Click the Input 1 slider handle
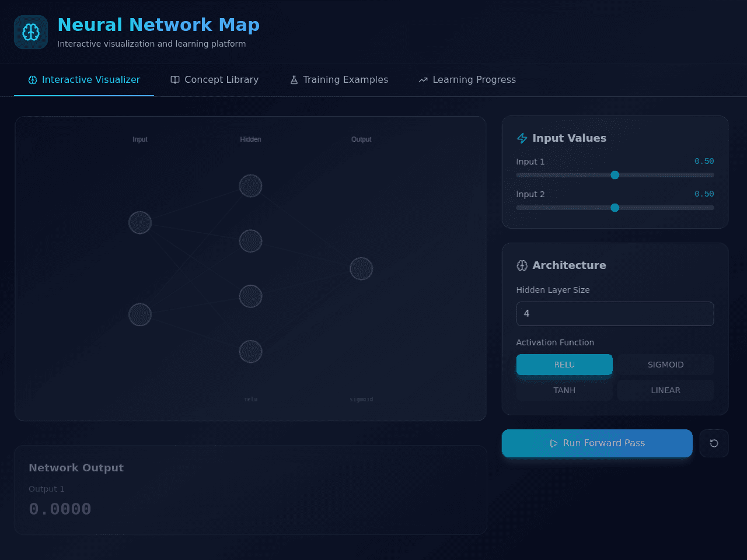 coord(615,175)
